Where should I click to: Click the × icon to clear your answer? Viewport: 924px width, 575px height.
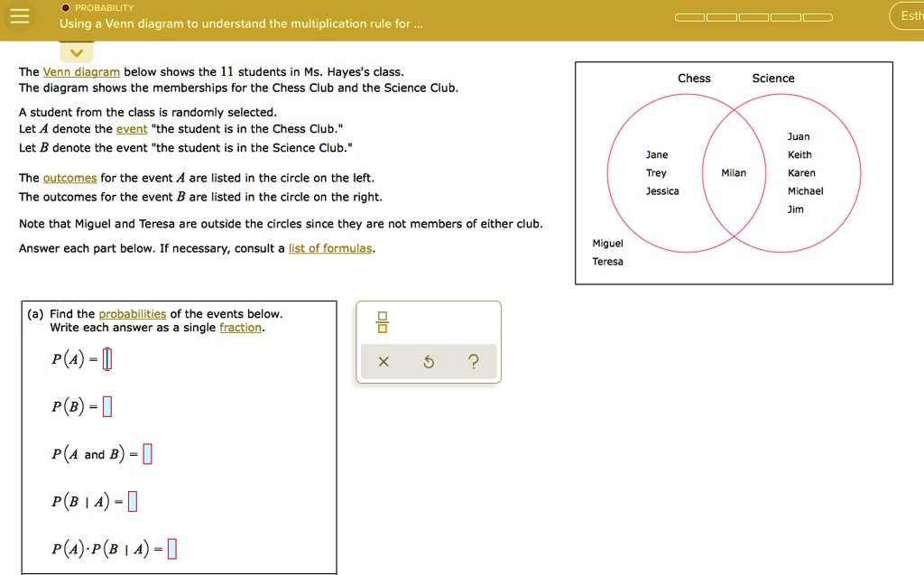(x=383, y=361)
